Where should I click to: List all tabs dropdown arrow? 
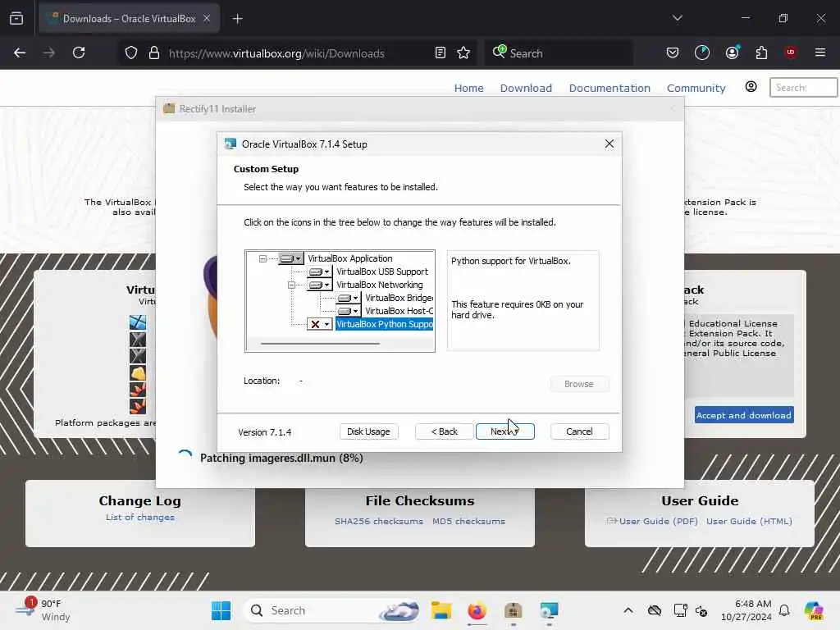[678, 18]
